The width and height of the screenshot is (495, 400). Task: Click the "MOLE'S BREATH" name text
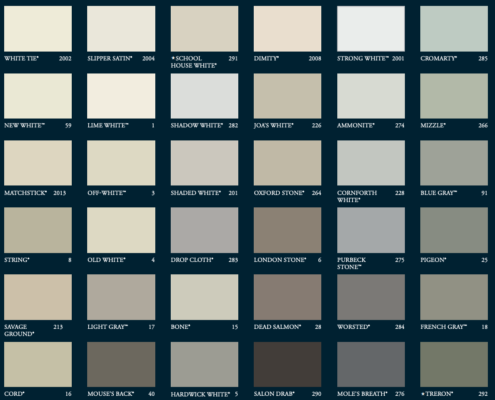[x=361, y=394]
